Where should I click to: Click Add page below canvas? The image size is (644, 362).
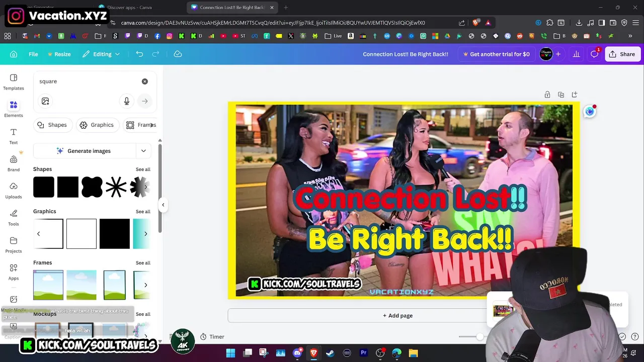397,316
